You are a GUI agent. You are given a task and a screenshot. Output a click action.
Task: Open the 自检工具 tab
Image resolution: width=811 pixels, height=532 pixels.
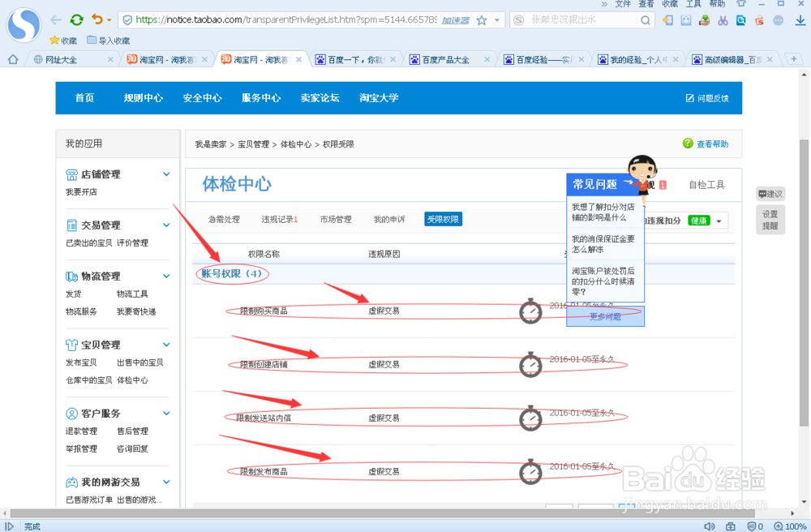click(x=706, y=185)
